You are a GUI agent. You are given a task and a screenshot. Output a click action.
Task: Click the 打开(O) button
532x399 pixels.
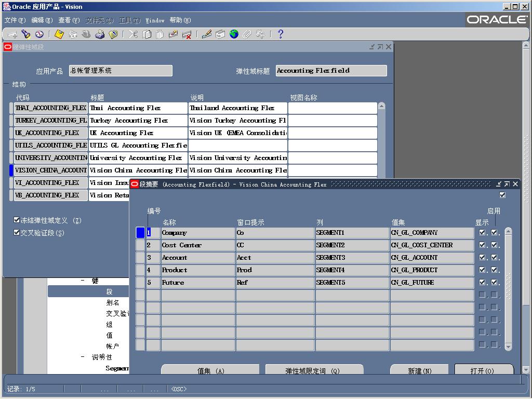click(484, 370)
